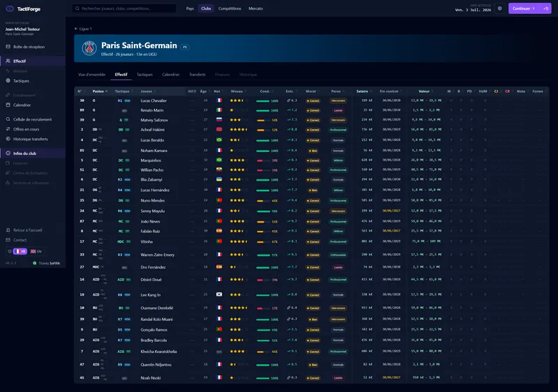Click Noah Nsoki's contract date 30/06/2027
The image size is (558, 392).
[x=391, y=377]
